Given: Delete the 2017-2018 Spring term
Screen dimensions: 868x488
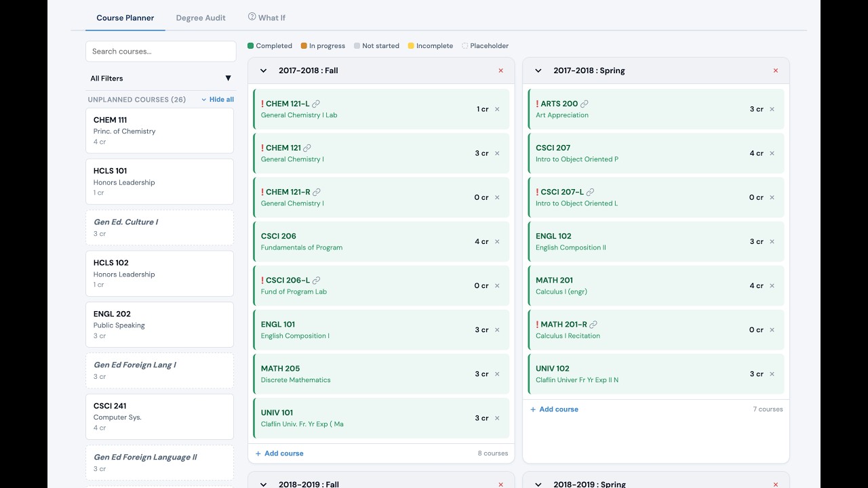Looking at the screenshot, I should [776, 70].
